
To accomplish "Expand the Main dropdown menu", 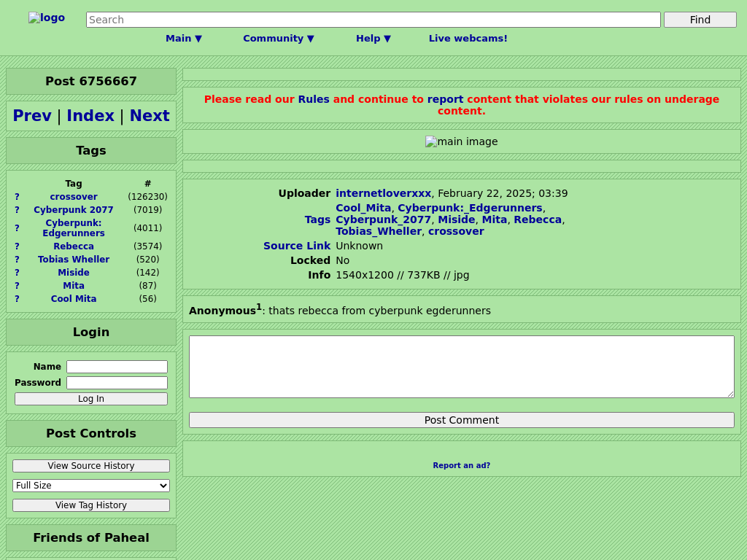I will (183, 39).
